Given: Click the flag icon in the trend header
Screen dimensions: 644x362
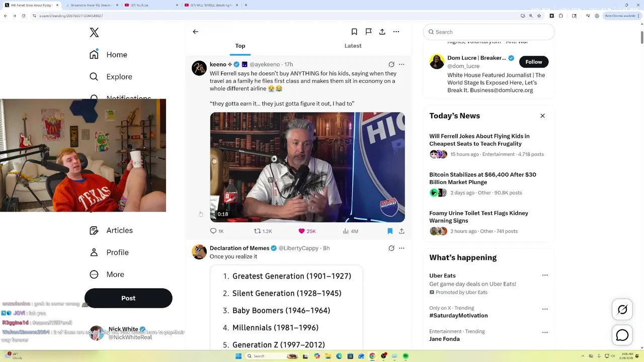Looking at the screenshot, I should [x=368, y=32].
